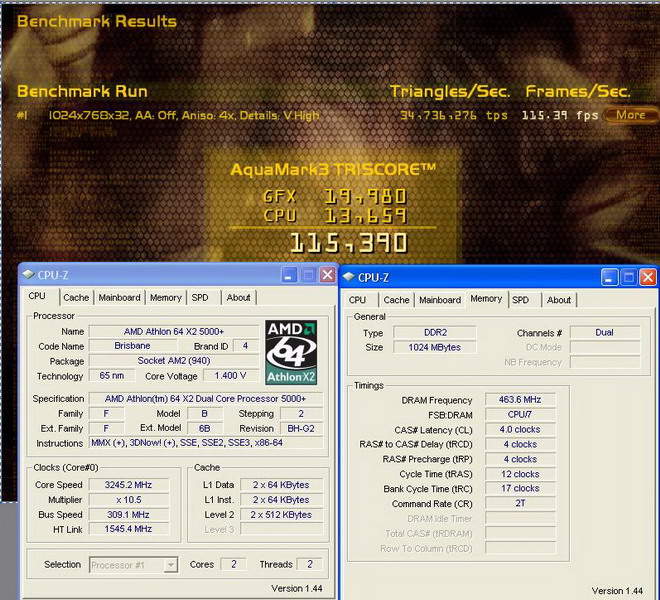Click the Core Speed value 3245.2 MHz
Viewport: 660px width, 600px height.
pos(128,485)
